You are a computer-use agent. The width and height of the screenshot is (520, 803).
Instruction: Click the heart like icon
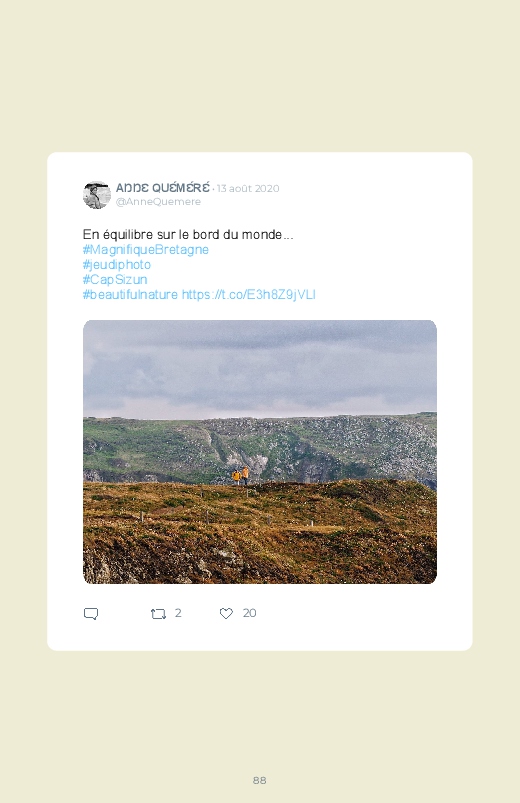[x=226, y=613]
